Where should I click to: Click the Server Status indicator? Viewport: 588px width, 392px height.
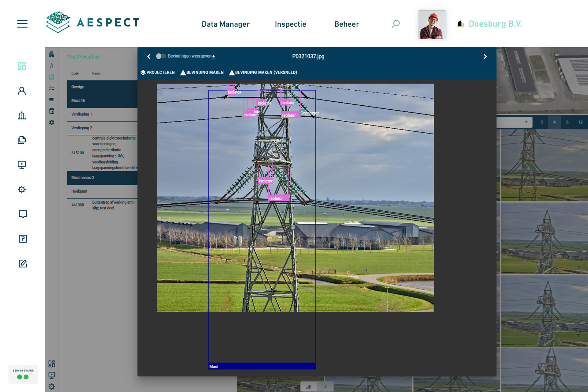point(23,374)
